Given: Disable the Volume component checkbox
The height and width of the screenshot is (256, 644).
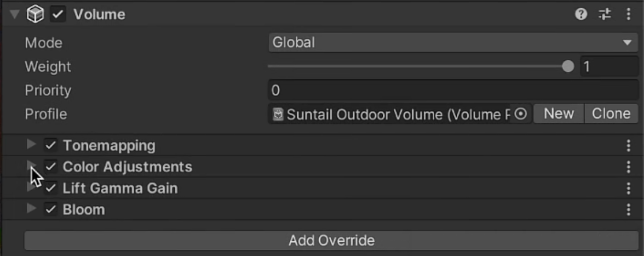Looking at the screenshot, I should click(58, 15).
